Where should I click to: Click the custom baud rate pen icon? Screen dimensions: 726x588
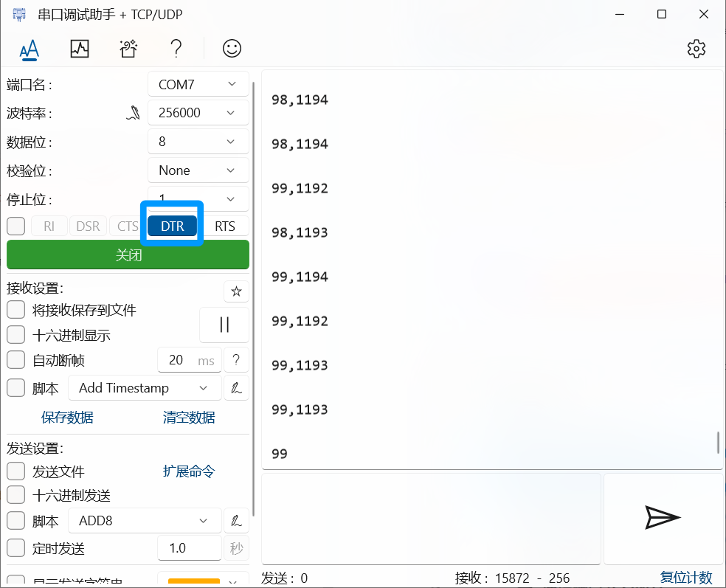click(133, 113)
